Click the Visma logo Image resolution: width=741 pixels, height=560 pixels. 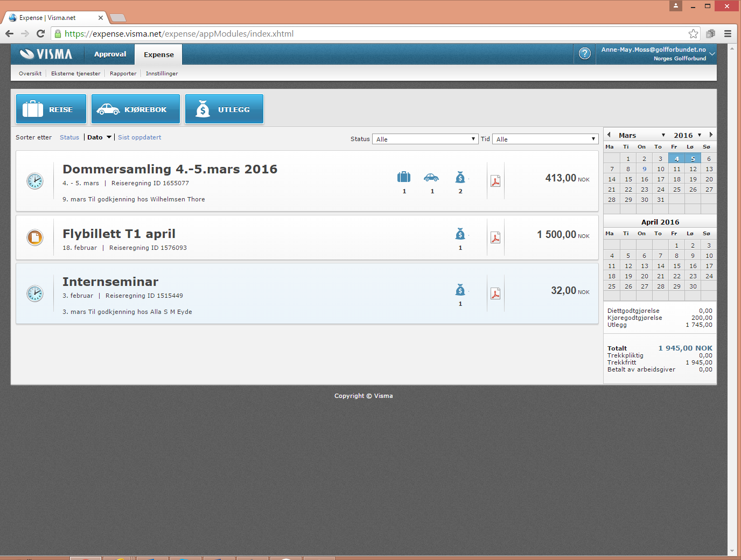pos(46,54)
